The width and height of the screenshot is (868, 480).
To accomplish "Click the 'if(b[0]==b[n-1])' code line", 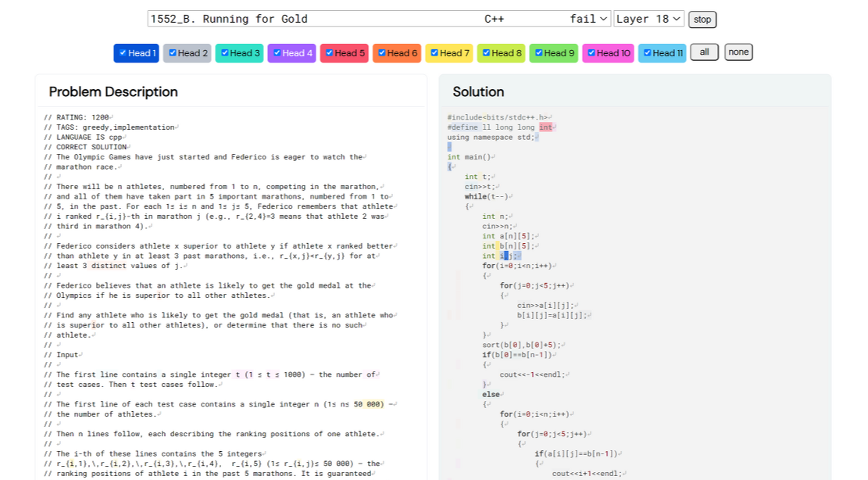I will 517,355.
